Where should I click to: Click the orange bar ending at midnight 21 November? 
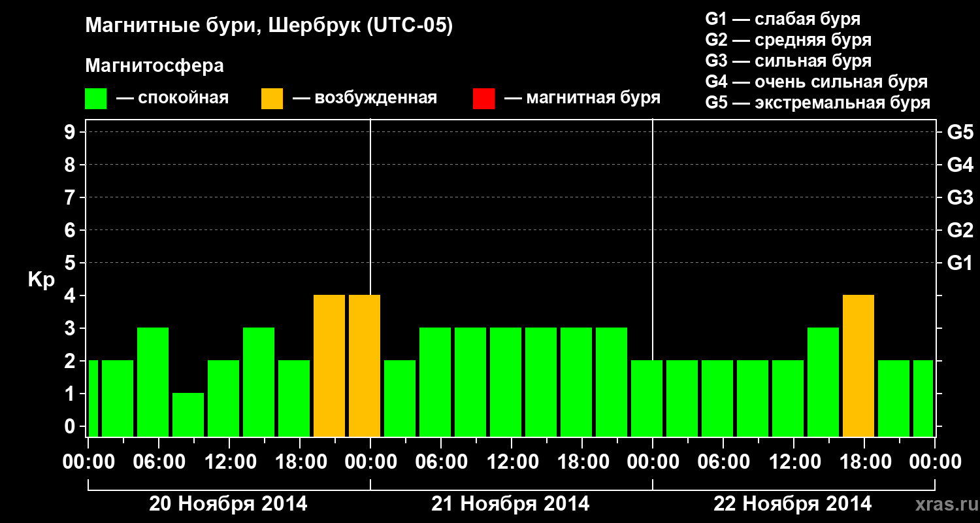point(365,366)
